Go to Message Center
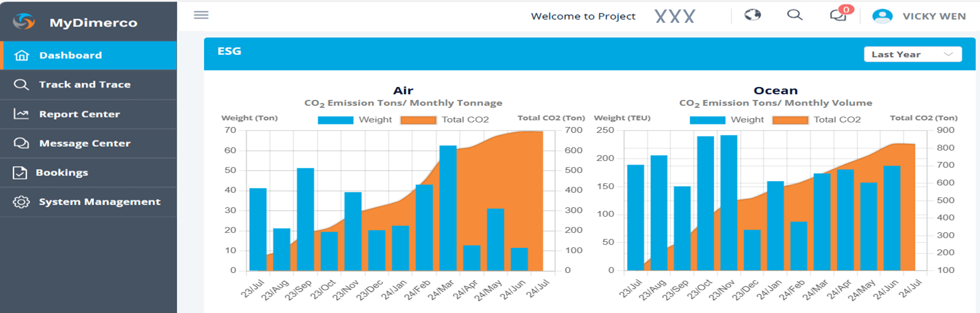Image resolution: width=980 pixels, height=313 pixels. point(85,143)
